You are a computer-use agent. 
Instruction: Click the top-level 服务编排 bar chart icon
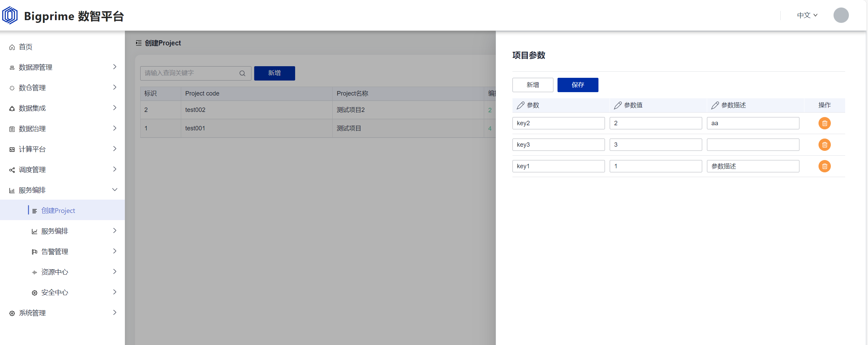tap(12, 190)
